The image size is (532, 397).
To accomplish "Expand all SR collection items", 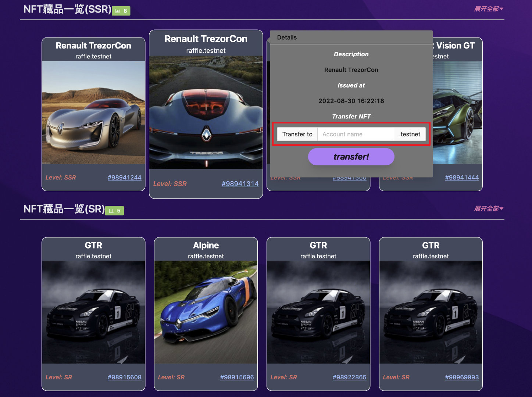I will click(489, 208).
